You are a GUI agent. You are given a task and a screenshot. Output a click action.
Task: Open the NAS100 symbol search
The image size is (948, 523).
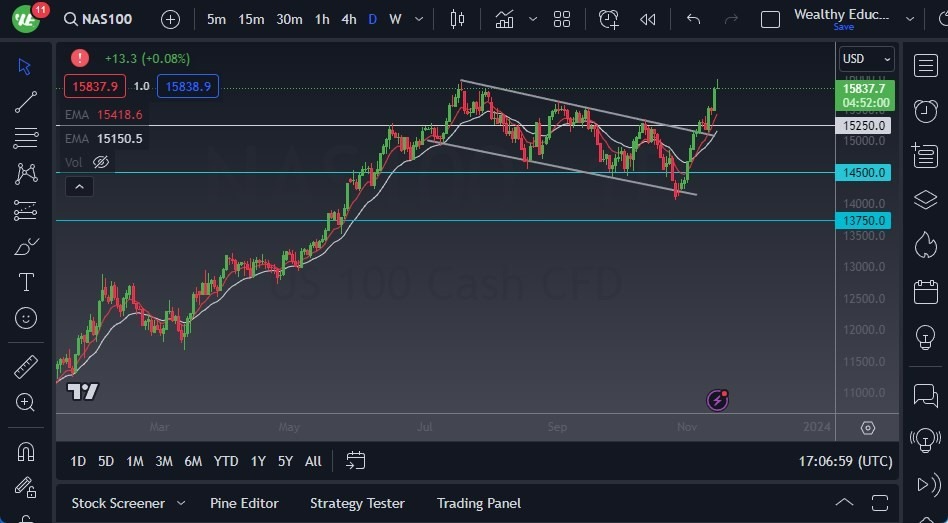pyautogui.click(x=99, y=19)
